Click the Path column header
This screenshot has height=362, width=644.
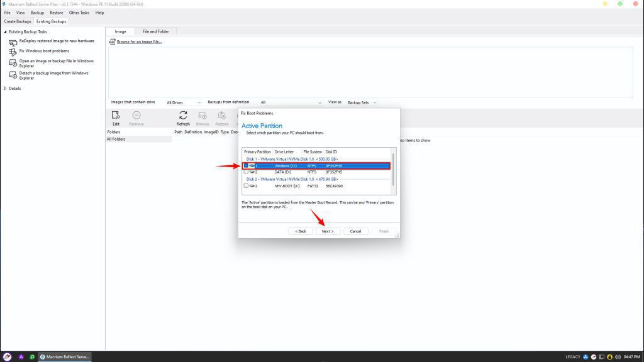(x=178, y=132)
